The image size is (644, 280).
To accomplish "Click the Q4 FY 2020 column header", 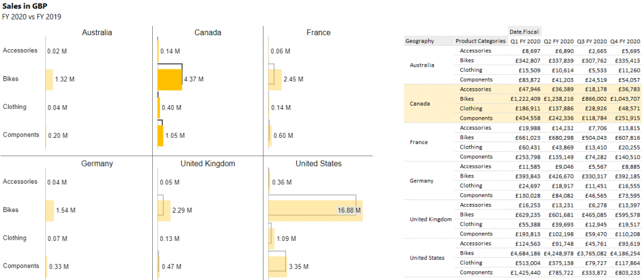I will coord(624,42).
